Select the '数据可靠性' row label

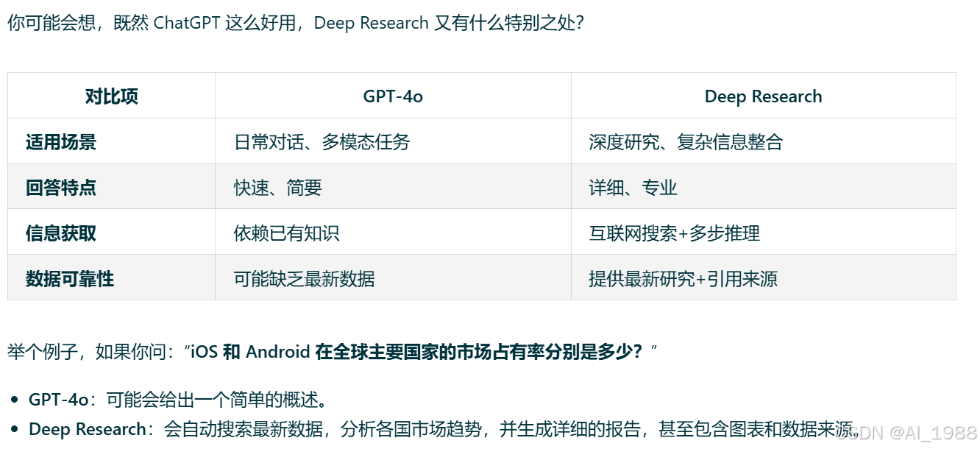(70, 279)
